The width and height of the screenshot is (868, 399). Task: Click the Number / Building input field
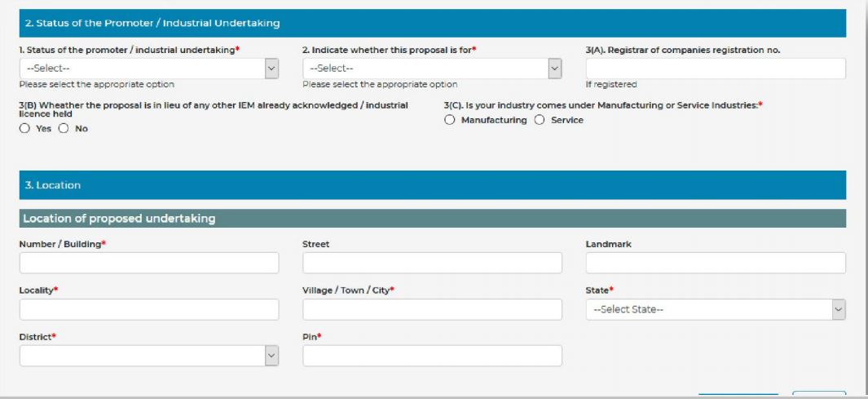tap(149, 263)
